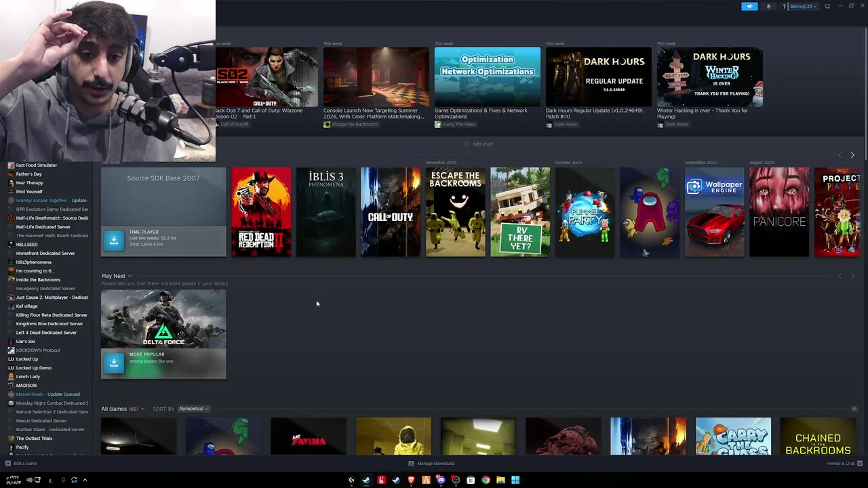Screen dimensions: 868x488
Task: Click the taskbar clock and date
Action: coord(14,480)
